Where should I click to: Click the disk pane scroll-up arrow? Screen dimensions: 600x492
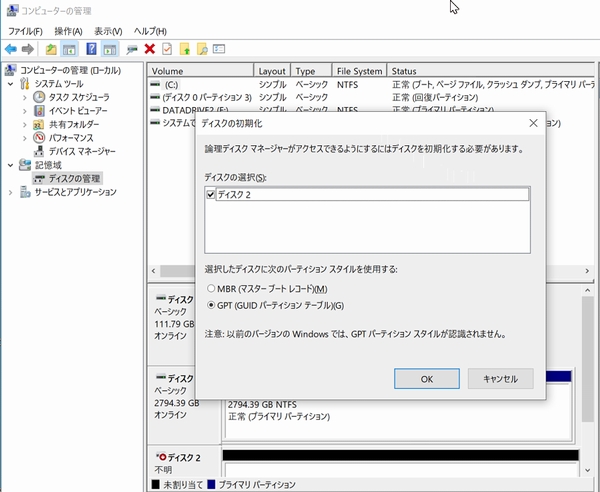click(x=587, y=291)
